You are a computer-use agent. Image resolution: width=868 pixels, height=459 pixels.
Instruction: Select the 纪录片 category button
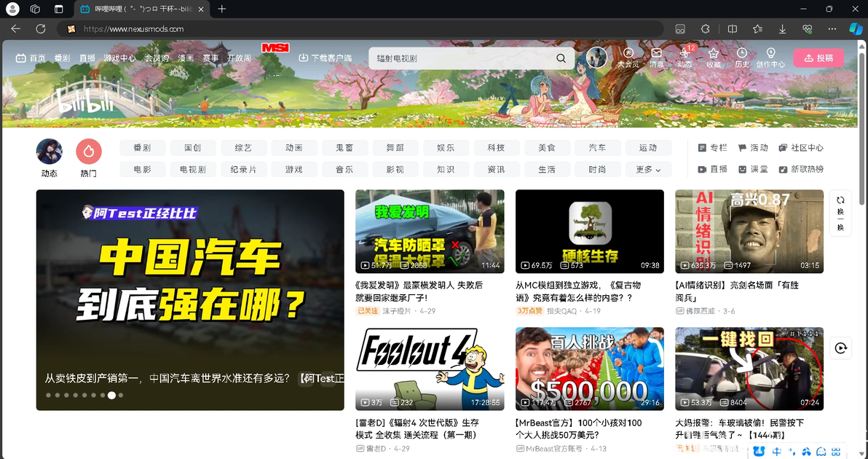(243, 170)
